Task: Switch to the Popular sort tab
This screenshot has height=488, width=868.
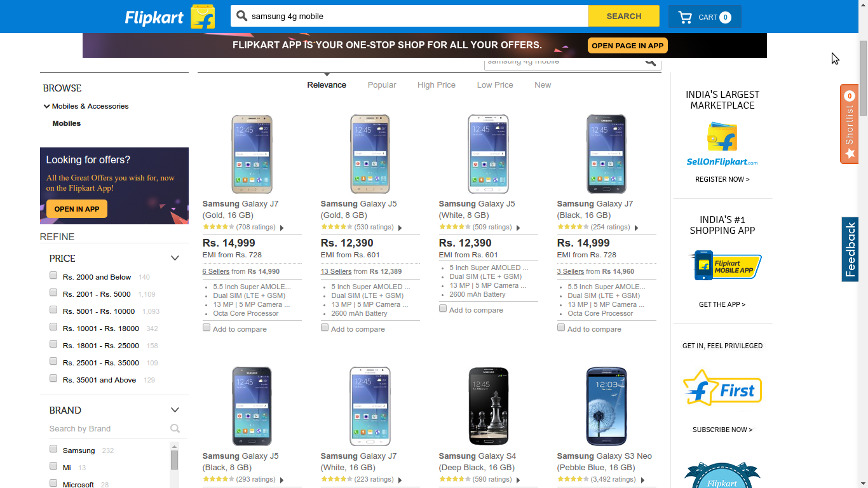Action: pyautogui.click(x=382, y=85)
